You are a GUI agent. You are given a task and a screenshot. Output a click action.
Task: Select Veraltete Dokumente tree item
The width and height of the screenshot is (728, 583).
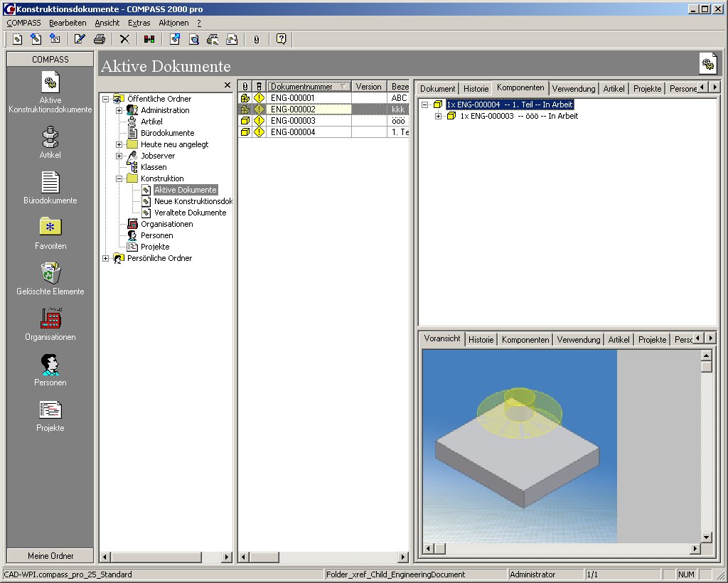190,213
